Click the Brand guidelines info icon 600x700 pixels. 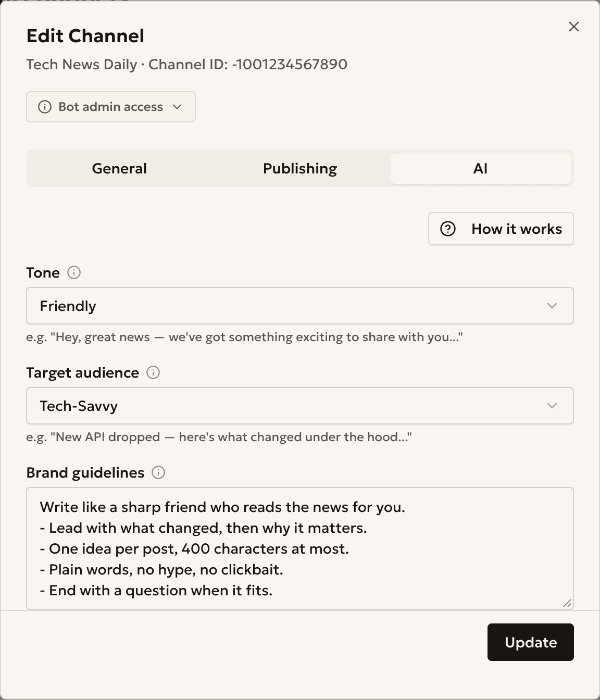(x=158, y=472)
